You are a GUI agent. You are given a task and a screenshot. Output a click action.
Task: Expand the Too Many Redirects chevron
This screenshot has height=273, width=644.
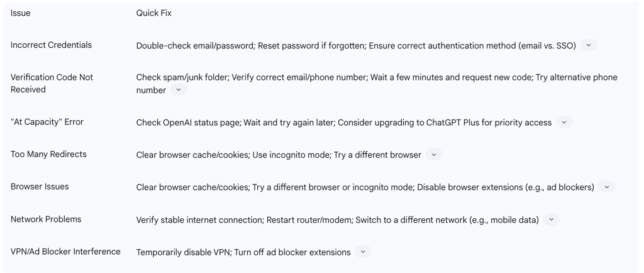click(x=433, y=155)
